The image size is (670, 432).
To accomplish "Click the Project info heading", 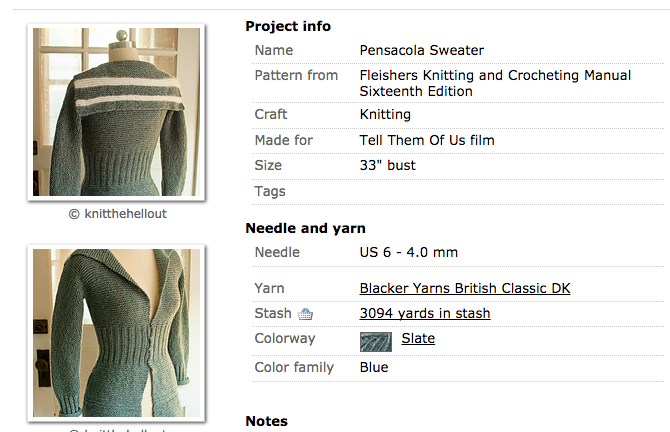I will click(288, 26).
